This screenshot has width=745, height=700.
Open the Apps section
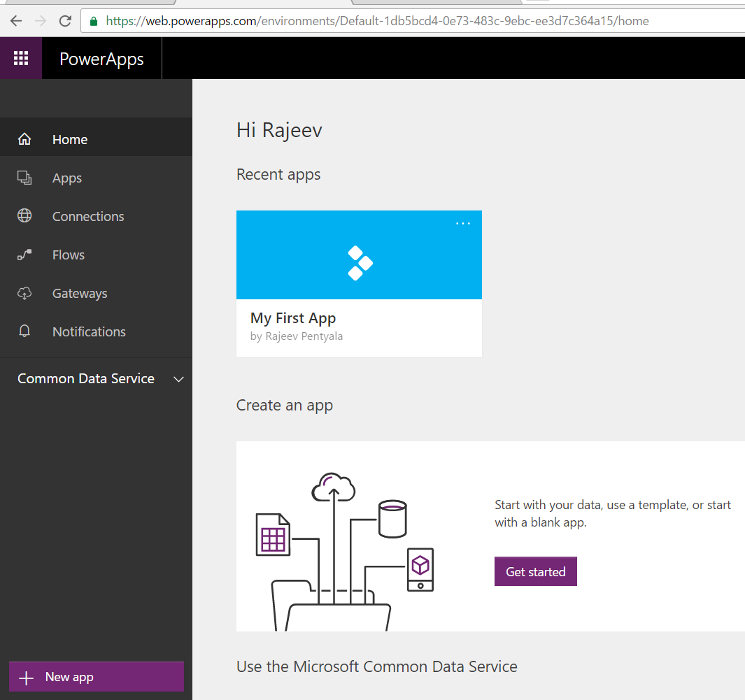point(66,178)
